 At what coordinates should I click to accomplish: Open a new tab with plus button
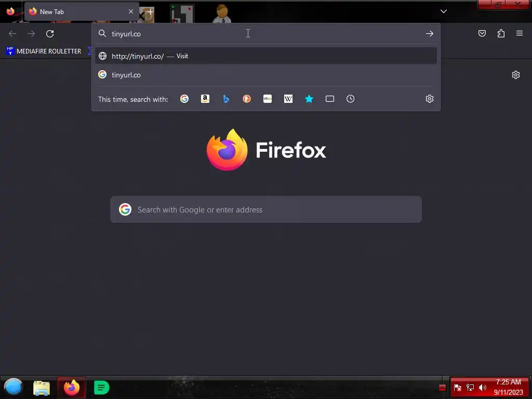click(150, 11)
